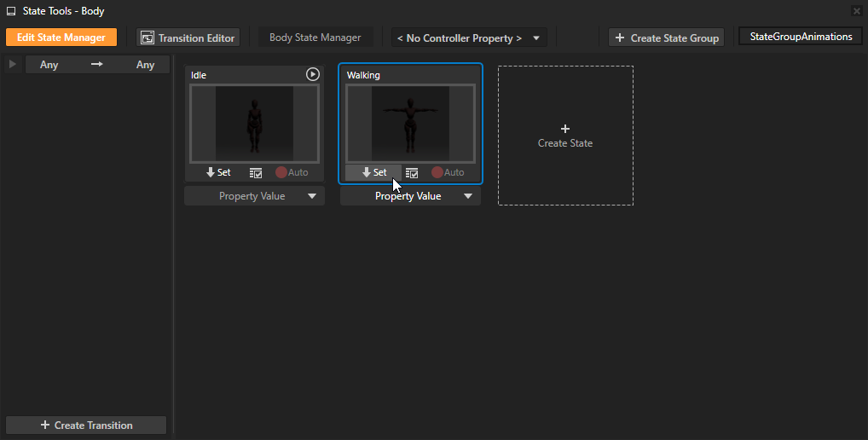Open the Transition Editor
The width and height of the screenshot is (868, 440).
tap(188, 38)
